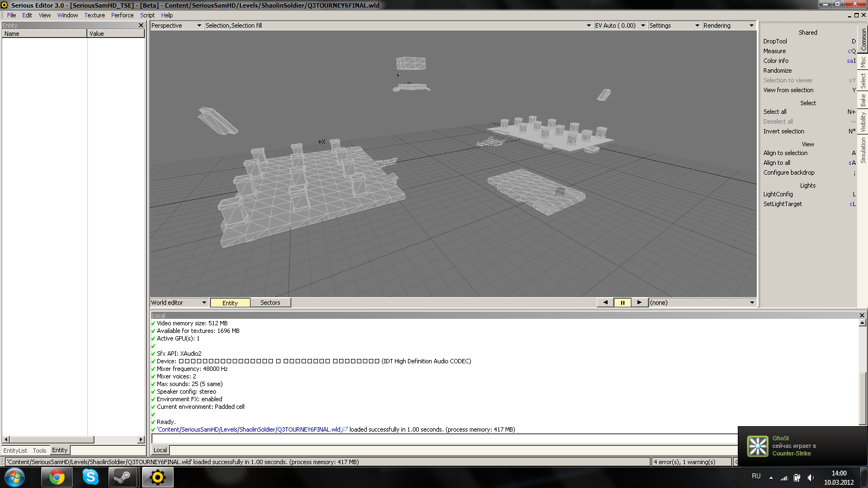Click the errors and warnings status field

tap(692, 462)
